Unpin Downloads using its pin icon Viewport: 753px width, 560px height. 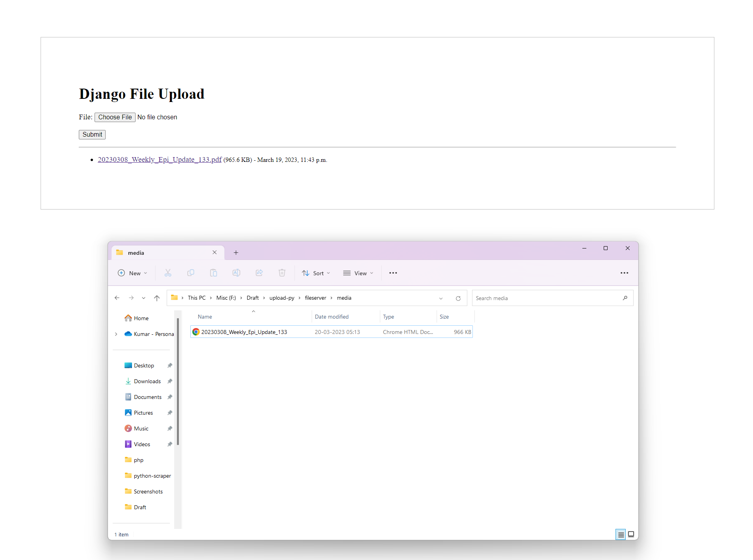click(170, 381)
